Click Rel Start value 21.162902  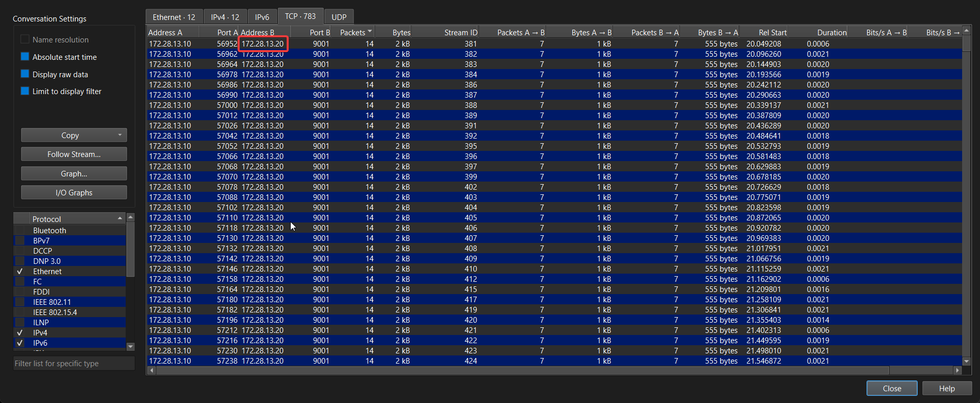[763, 279]
